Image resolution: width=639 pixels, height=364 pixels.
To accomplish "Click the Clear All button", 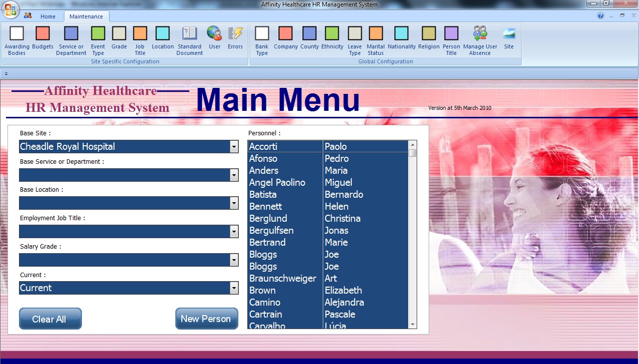I will coord(50,319).
